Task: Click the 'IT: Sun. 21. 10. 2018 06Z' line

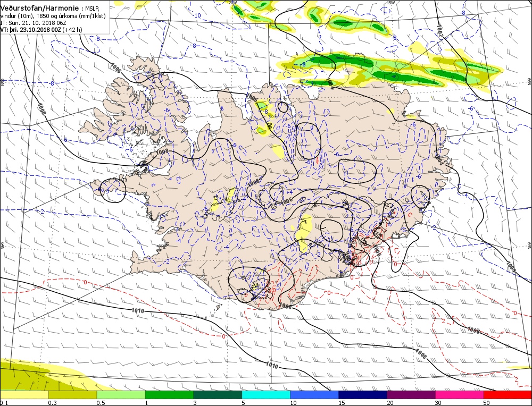Action: coord(34,23)
